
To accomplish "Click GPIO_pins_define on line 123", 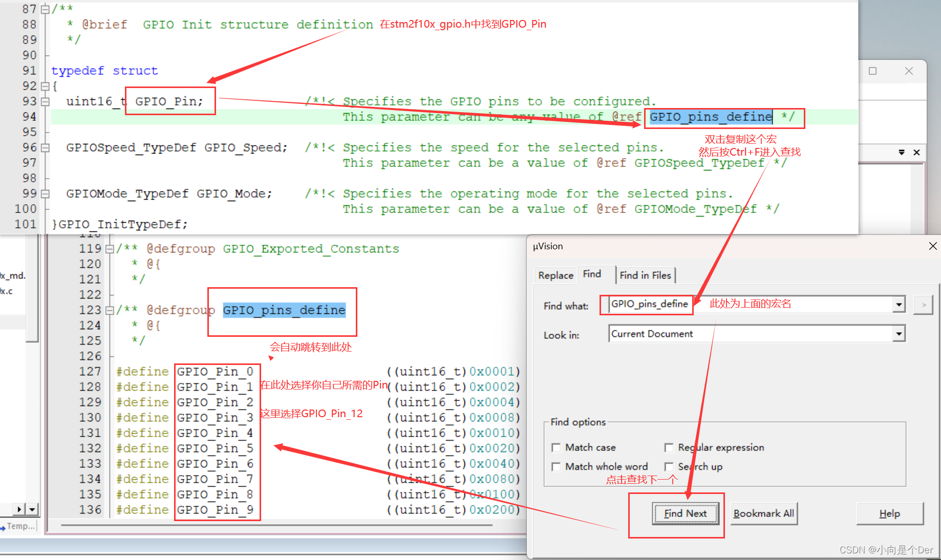I will click(x=284, y=310).
